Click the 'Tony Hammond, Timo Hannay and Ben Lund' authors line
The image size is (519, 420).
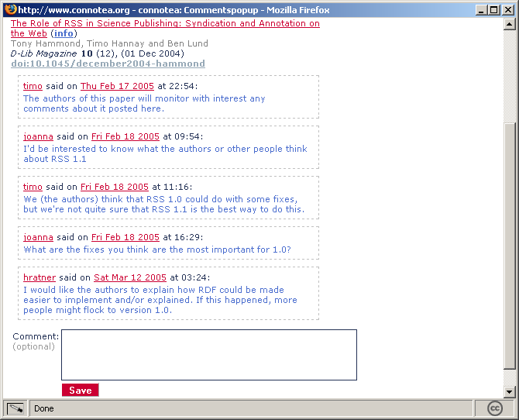pos(109,43)
